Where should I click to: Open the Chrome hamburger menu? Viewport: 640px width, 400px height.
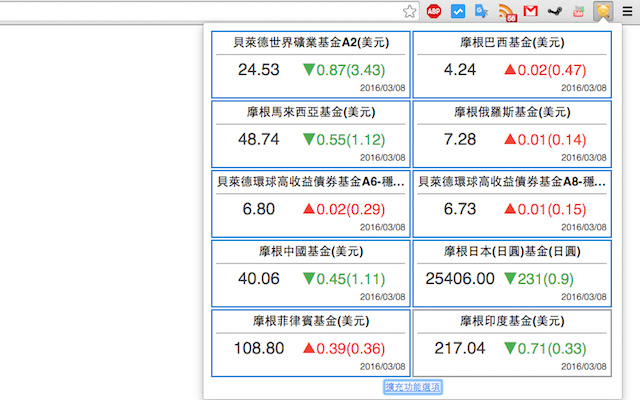coord(627,11)
